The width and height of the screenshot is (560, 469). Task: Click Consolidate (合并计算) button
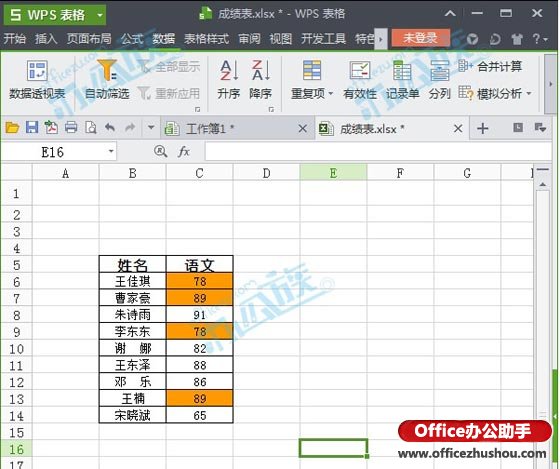(x=490, y=66)
